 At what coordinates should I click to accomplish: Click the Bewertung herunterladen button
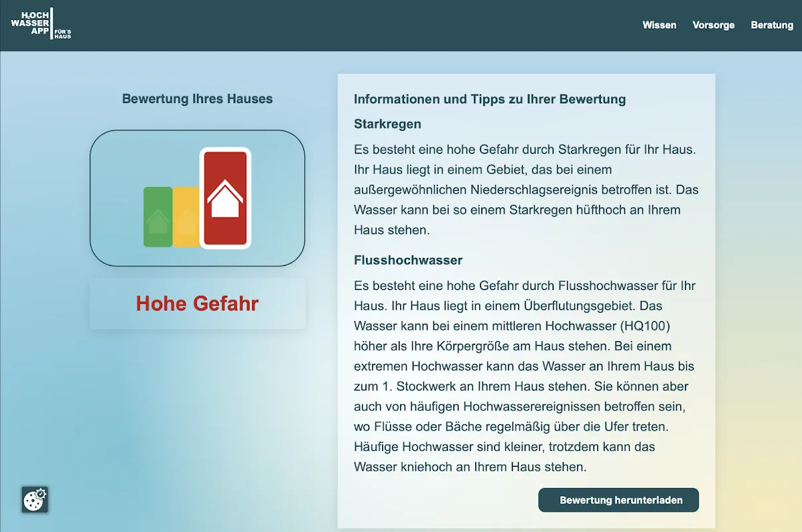(x=619, y=500)
